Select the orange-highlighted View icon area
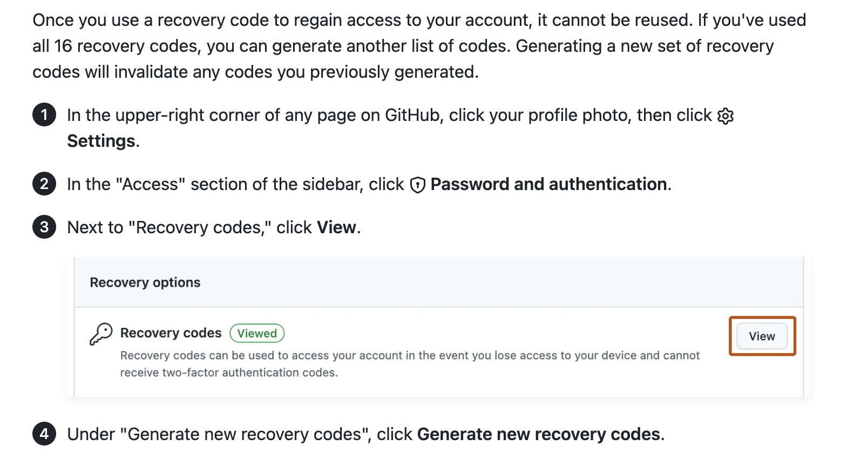Viewport: 868px width, 459px height. [762, 335]
